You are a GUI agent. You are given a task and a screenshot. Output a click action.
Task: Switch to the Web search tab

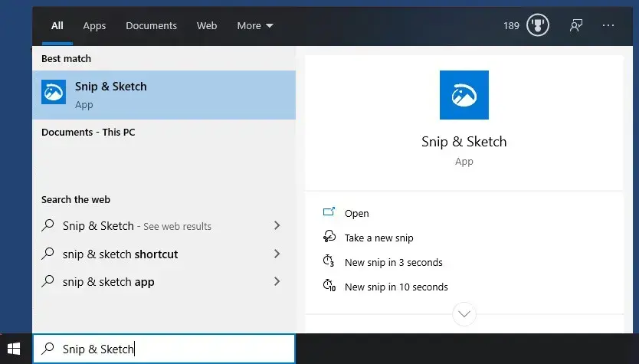pyautogui.click(x=207, y=26)
